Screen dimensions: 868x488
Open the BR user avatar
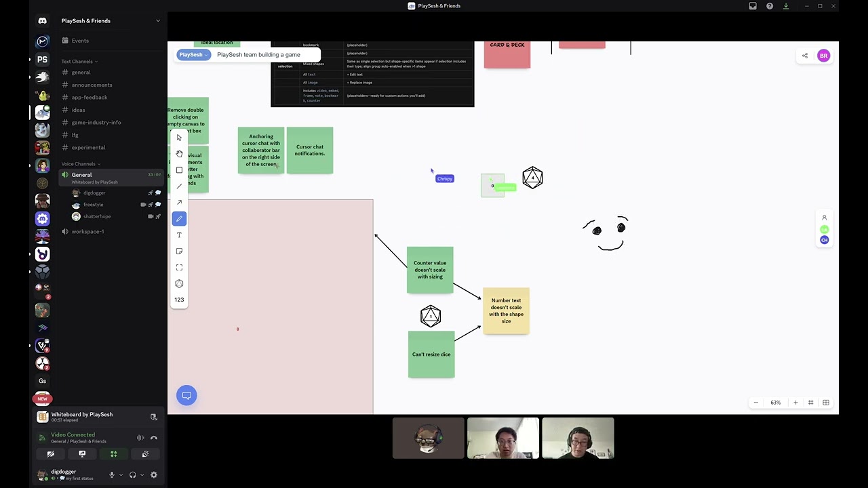(x=823, y=56)
